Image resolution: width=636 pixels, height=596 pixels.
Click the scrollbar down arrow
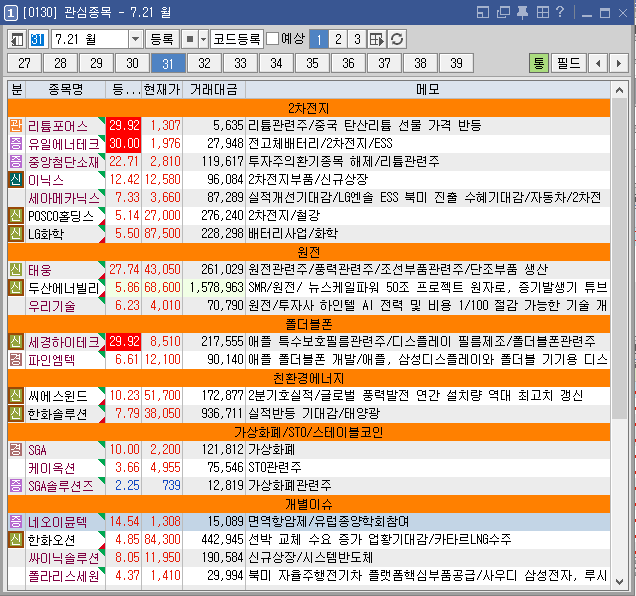coord(619,581)
